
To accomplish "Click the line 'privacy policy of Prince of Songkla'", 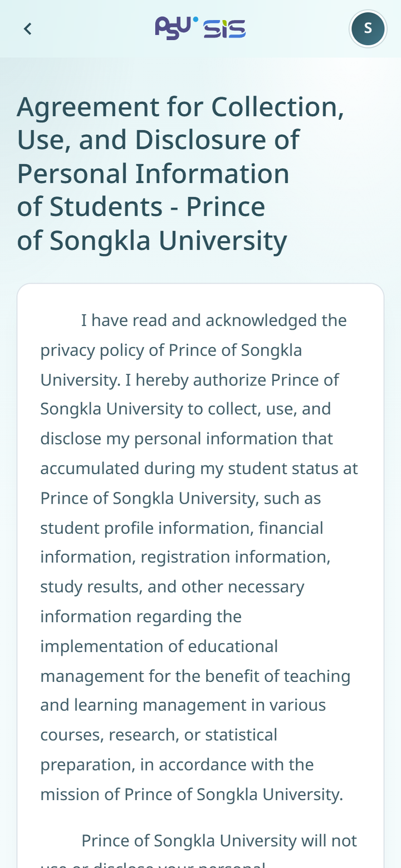I will pyautogui.click(x=171, y=350).
